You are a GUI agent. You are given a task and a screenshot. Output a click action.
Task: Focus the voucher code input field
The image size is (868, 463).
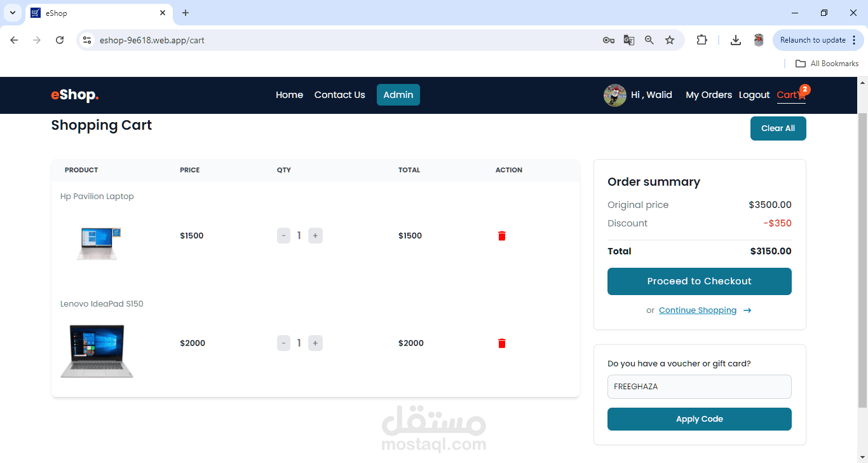(700, 387)
